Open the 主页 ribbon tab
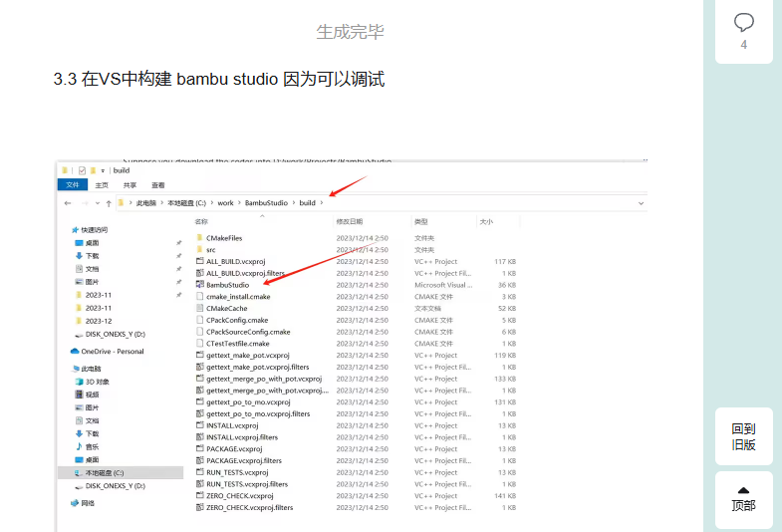The width and height of the screenshot is (782, 532). click(x=102, y=185)
